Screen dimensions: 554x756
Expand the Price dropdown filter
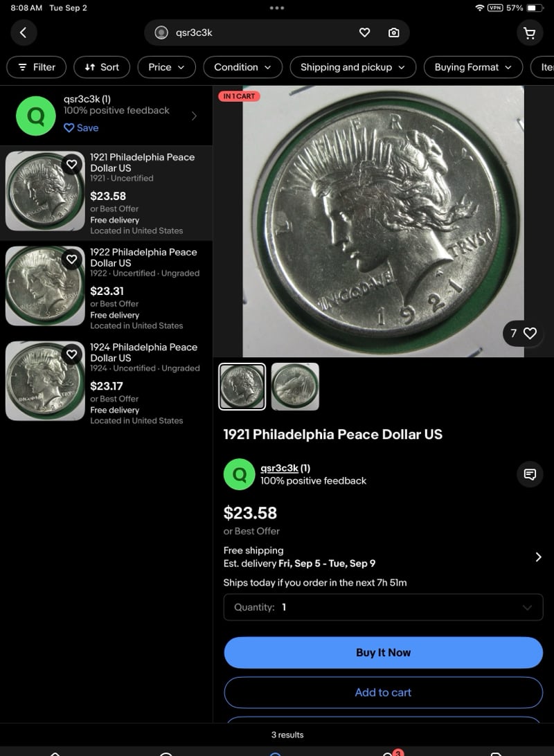point(166,67)
